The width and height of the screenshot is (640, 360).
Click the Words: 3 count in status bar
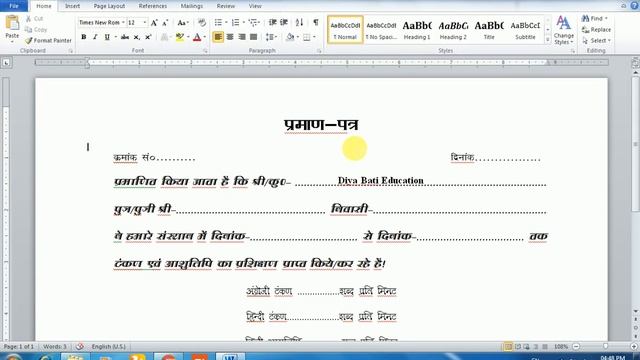pyautogui.click(x=55, y=347)
